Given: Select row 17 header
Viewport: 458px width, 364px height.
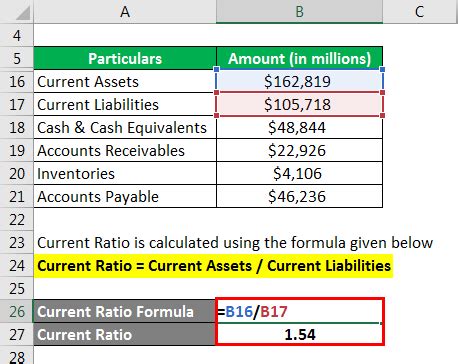Looking at the screenshot, I should [17, 104].
